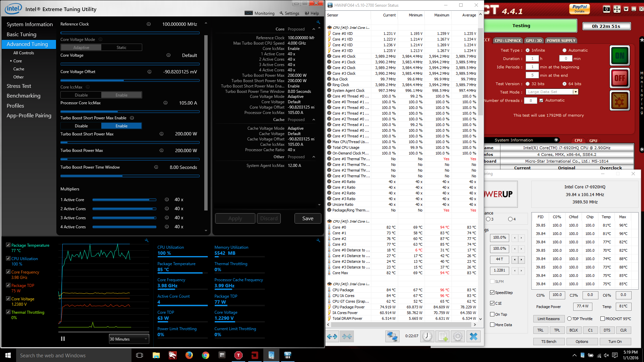
Task: Open OCCT window options down-arrow menu
Action: point(626,9)
